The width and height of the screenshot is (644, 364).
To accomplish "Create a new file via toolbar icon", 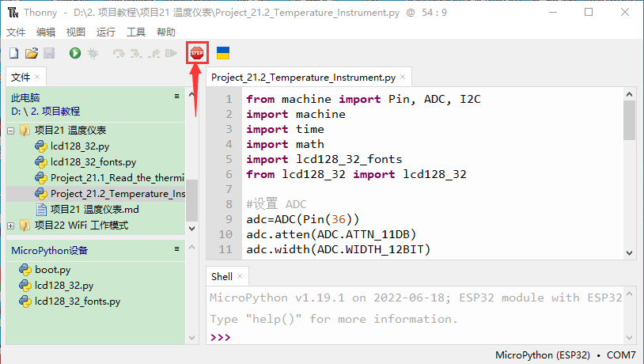I will tap(13, 53).
